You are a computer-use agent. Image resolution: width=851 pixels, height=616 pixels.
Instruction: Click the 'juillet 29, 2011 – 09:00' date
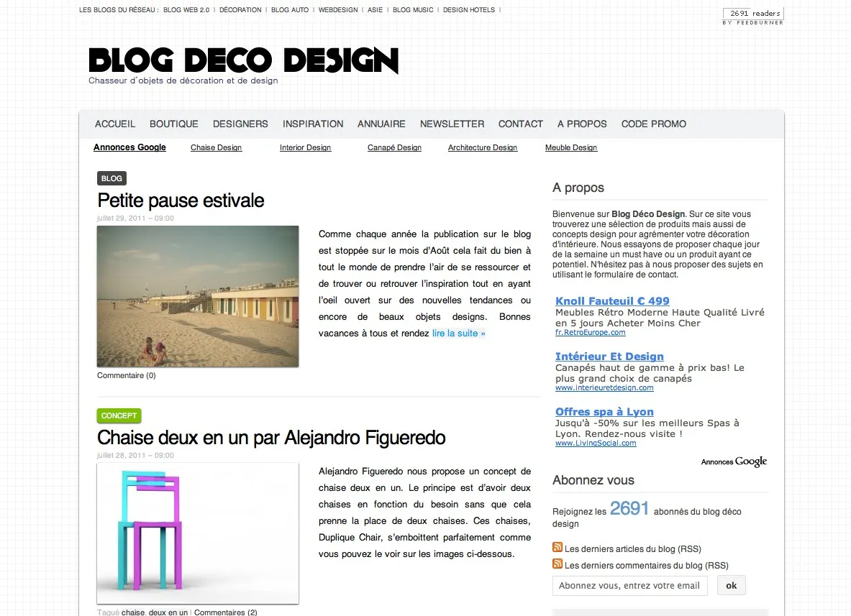pyautogui.click(x=136, y=218)
